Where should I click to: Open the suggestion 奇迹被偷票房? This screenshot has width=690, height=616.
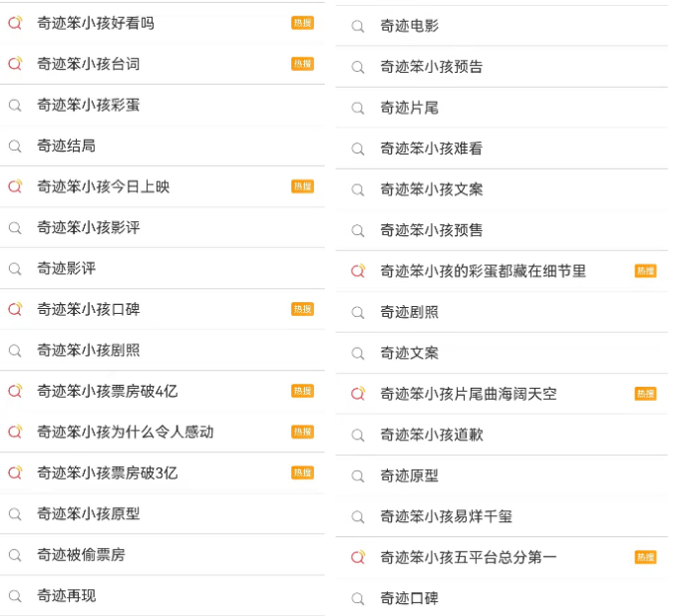point(163,555)
